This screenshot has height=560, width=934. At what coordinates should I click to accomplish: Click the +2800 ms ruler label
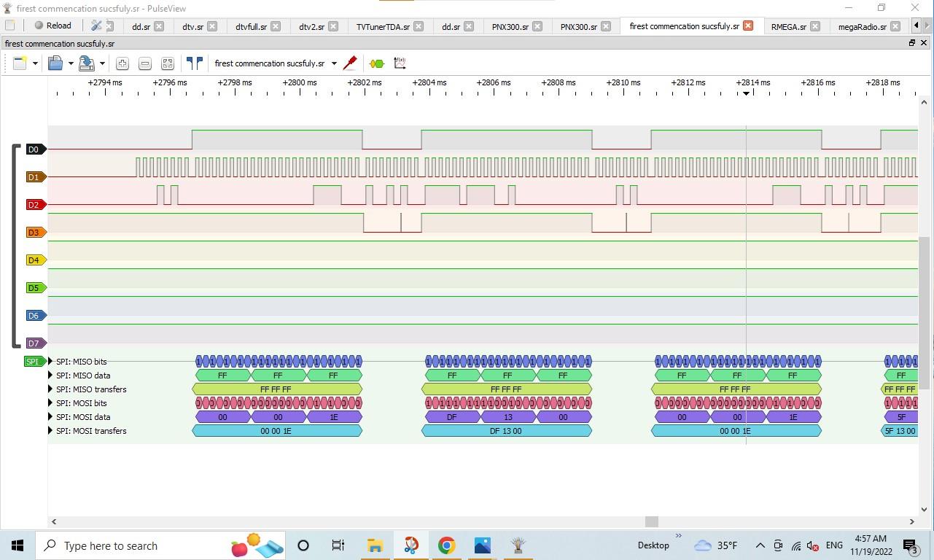(300, 82)
